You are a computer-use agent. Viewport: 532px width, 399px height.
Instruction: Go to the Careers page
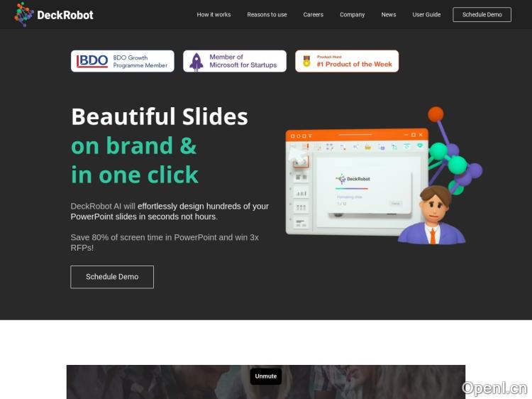pyautogui.click(x=313, y=15)
